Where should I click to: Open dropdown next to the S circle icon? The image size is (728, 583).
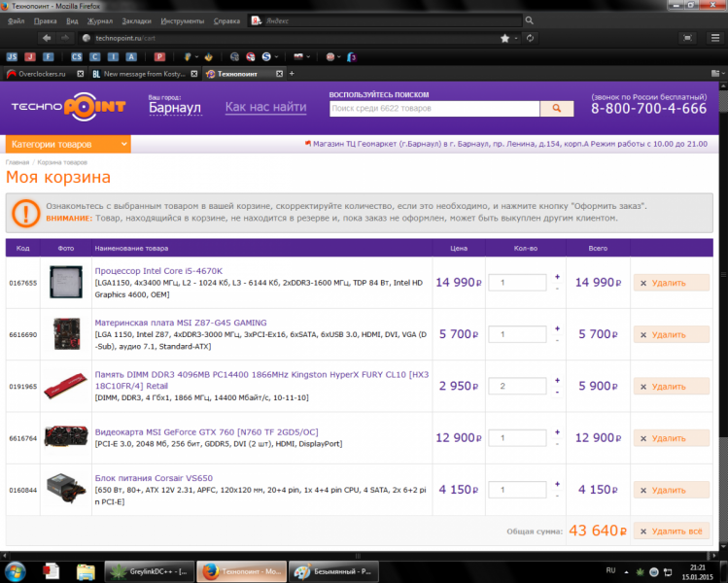pyautogui.click(x=276, y=57)
